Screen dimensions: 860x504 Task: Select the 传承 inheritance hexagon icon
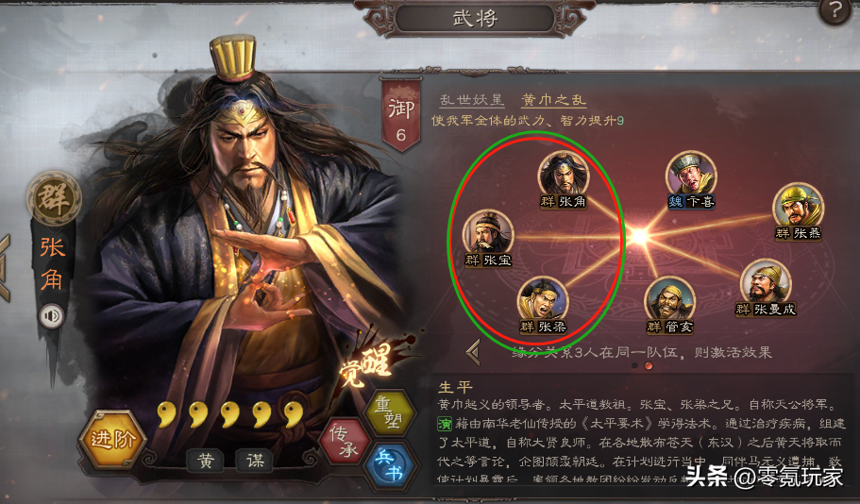(x=345, y=442)
